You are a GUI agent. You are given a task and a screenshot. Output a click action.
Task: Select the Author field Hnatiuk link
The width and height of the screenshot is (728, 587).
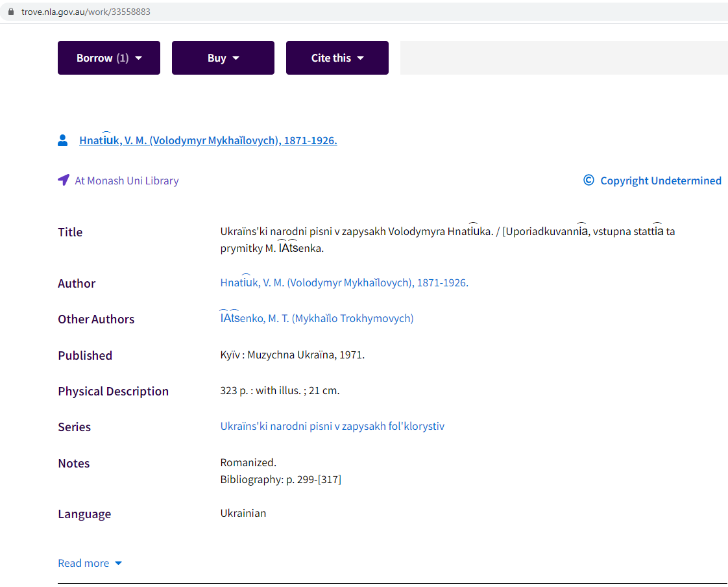344,282
